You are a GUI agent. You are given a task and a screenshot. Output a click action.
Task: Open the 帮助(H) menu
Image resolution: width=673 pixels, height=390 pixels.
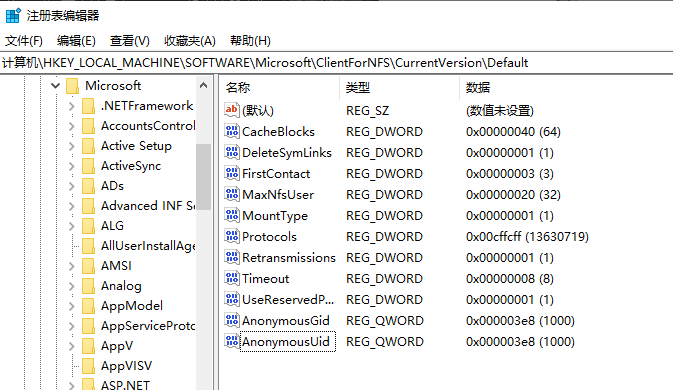coord(250,41)
